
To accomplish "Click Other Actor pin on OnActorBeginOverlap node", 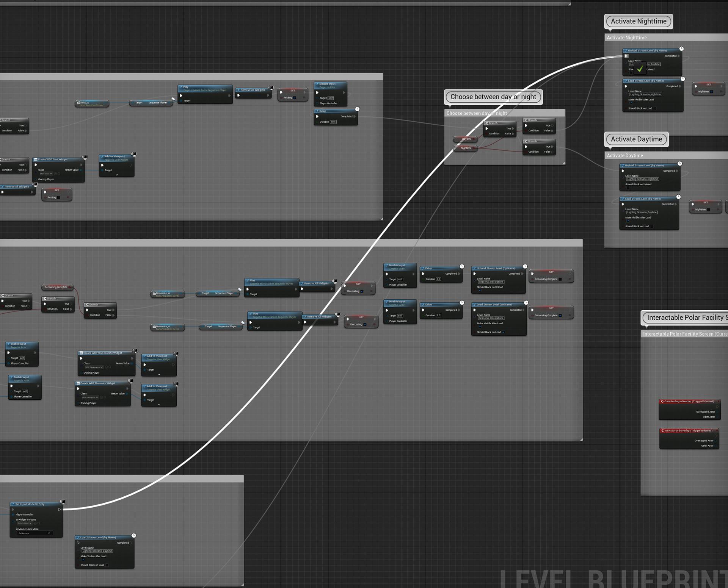I will (717, 417).
